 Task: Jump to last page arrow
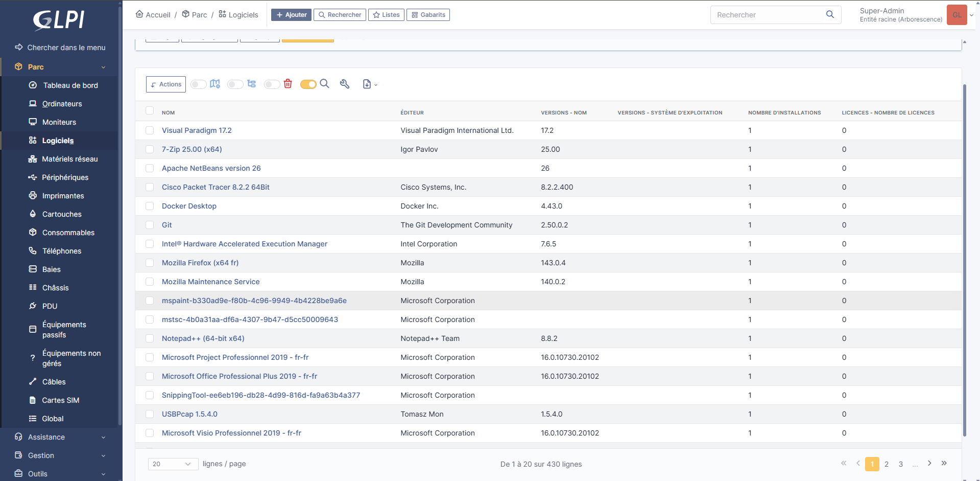coord(944,463)
